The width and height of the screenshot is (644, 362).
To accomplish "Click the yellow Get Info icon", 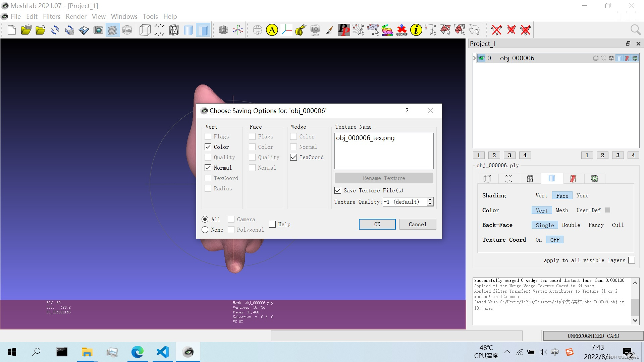I will pos(416,30).
